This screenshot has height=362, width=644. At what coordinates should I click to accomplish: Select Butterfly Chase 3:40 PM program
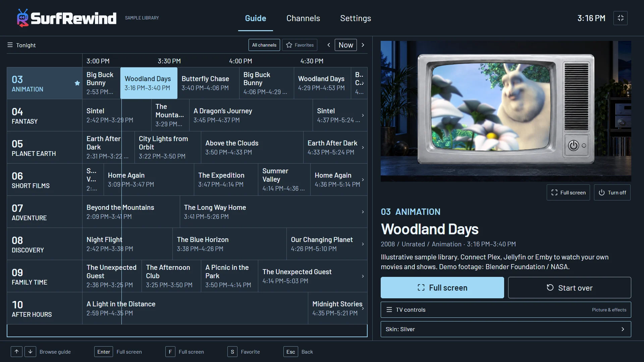point(208,83)
